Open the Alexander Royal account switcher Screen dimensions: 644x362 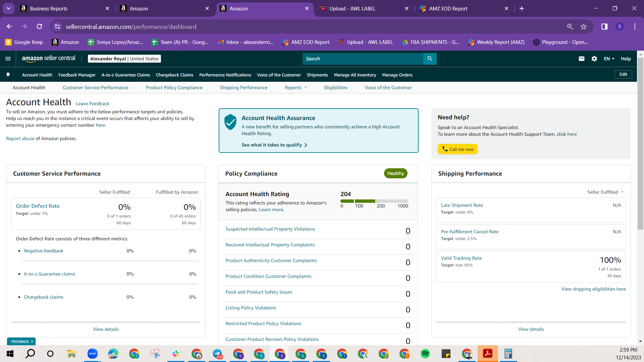coord(124,59)
